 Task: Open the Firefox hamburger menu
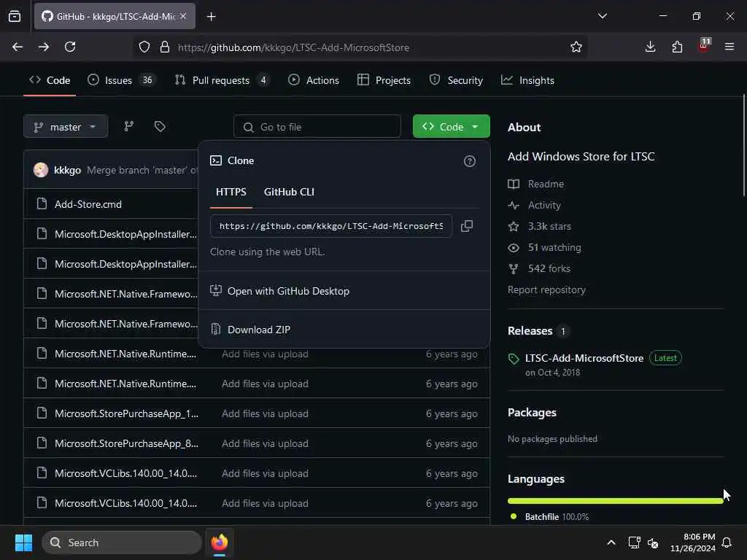click(729, 47)
